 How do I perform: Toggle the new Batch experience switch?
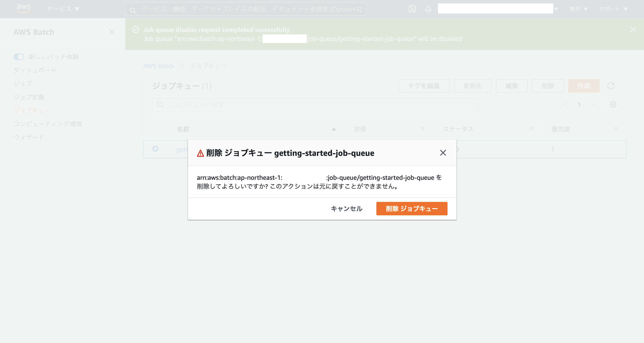point(19,57)
